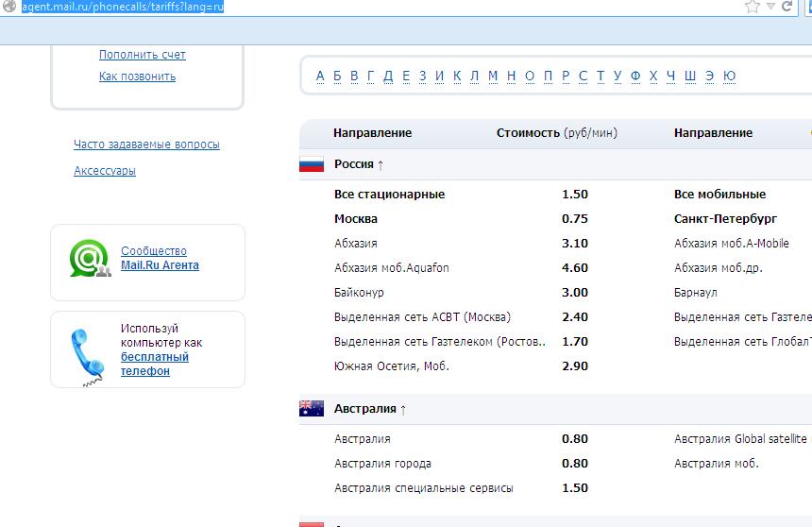This screenshot has height=527, width=812.
Task: Click Южная Осетия, Моб. entry
Action: (x=392, y=365)
